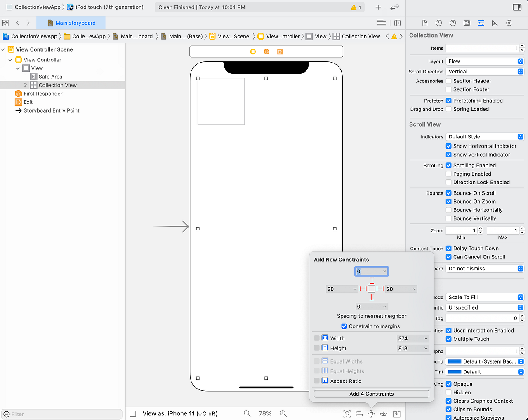The image size is (528, 420).
Task: Open the Size inspector ruler icon
Action: tap(495, 23)
